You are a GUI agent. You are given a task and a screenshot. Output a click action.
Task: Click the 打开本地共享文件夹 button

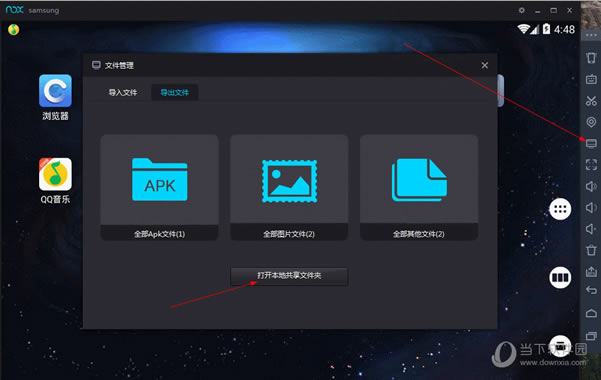(x=289, y=276)
